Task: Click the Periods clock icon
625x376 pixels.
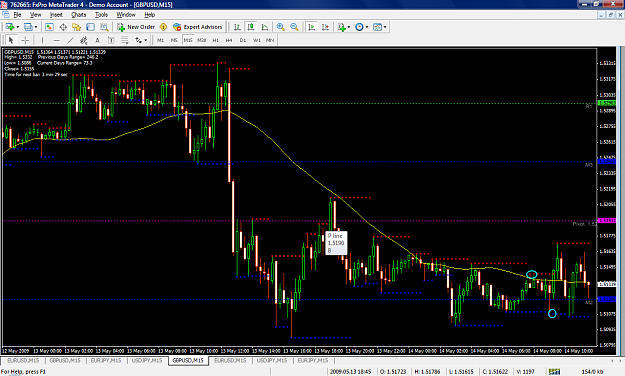Action: pyautogui.click(x=359, y=27)
